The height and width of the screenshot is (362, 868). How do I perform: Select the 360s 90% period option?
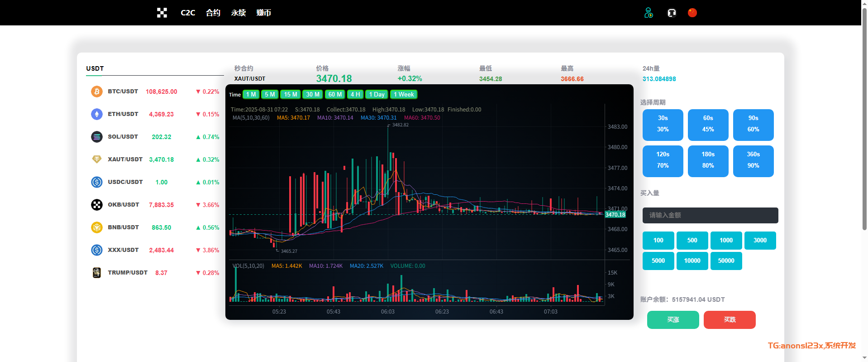click(x=753, y=161)
